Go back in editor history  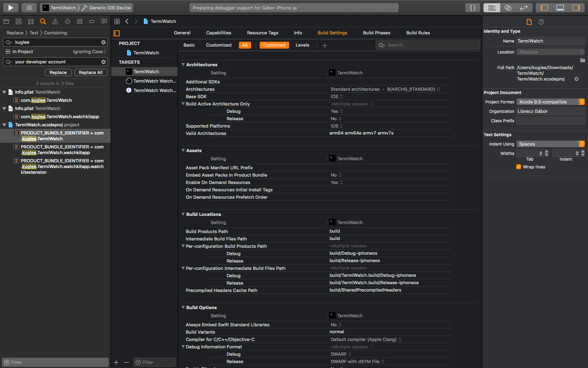point(127,21)
